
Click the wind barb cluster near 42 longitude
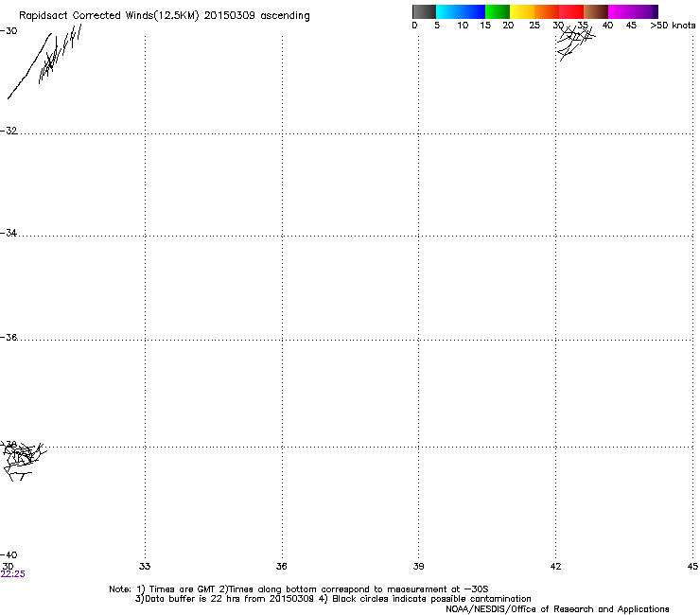[575, 42]
